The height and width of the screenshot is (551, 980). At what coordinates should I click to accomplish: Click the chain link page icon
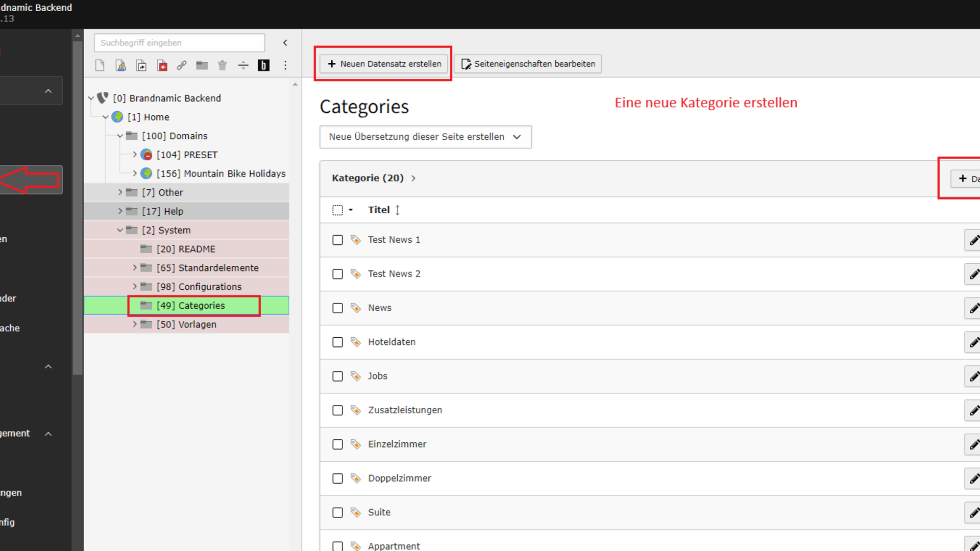pos(182,65)
